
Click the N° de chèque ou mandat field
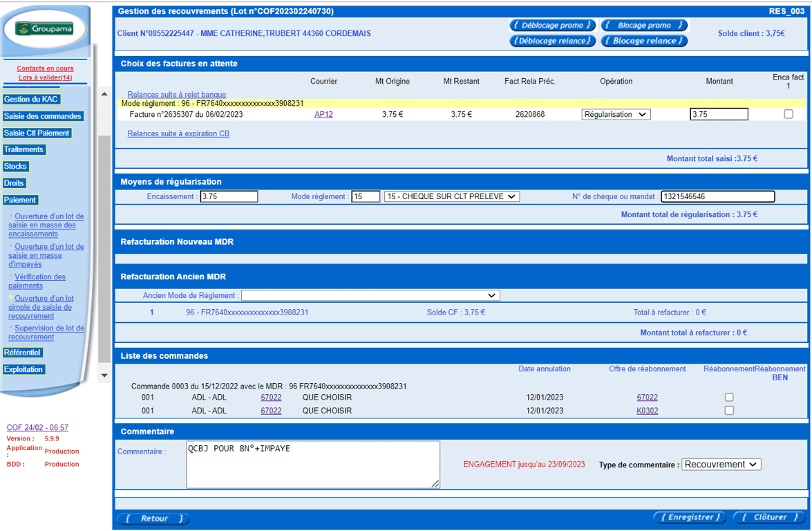point(718,196)
